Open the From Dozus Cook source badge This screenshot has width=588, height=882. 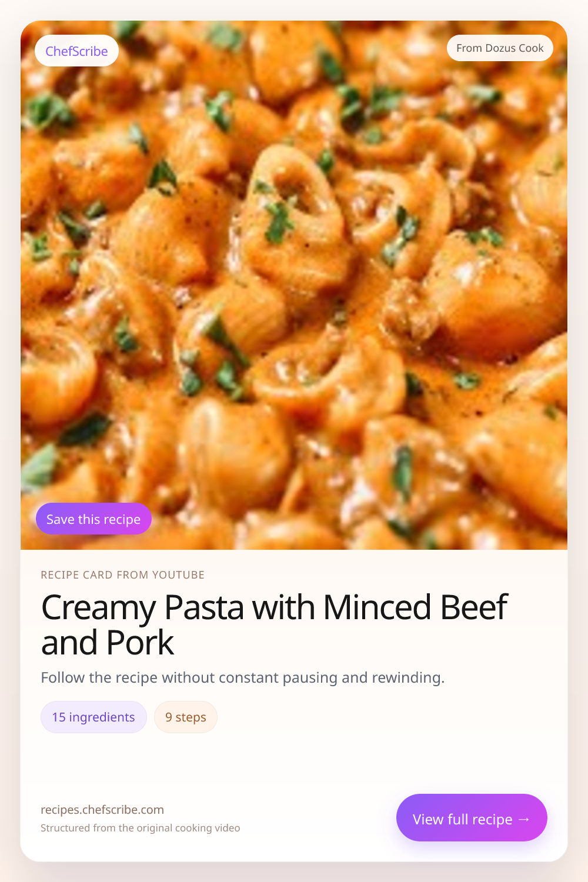(x=500, y=48)
